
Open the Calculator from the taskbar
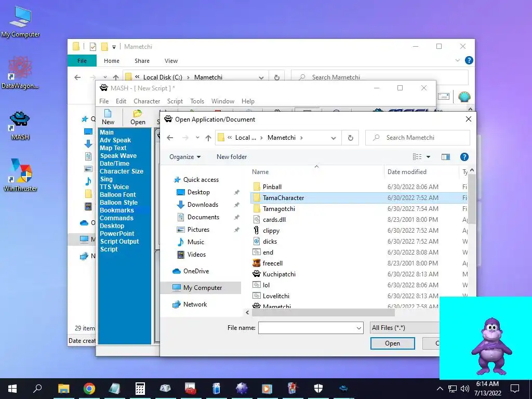click(140, 389)
